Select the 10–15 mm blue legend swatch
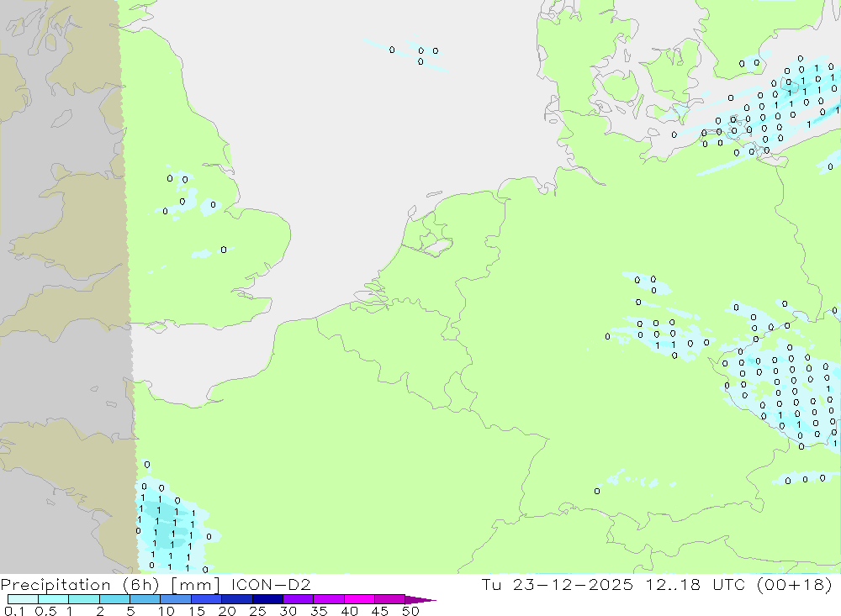 (x=175, y=600)
